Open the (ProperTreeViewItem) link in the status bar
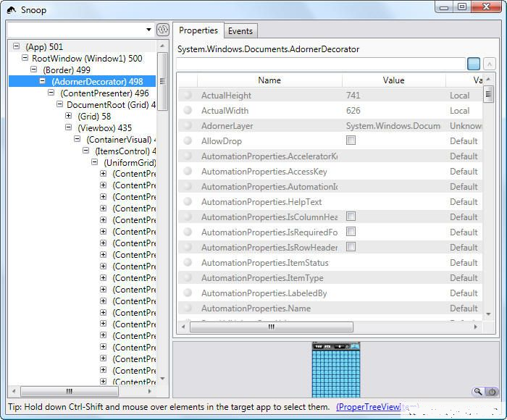Image resolution: width=507 pixels, height=420 pixels. [x=377, y=407]
